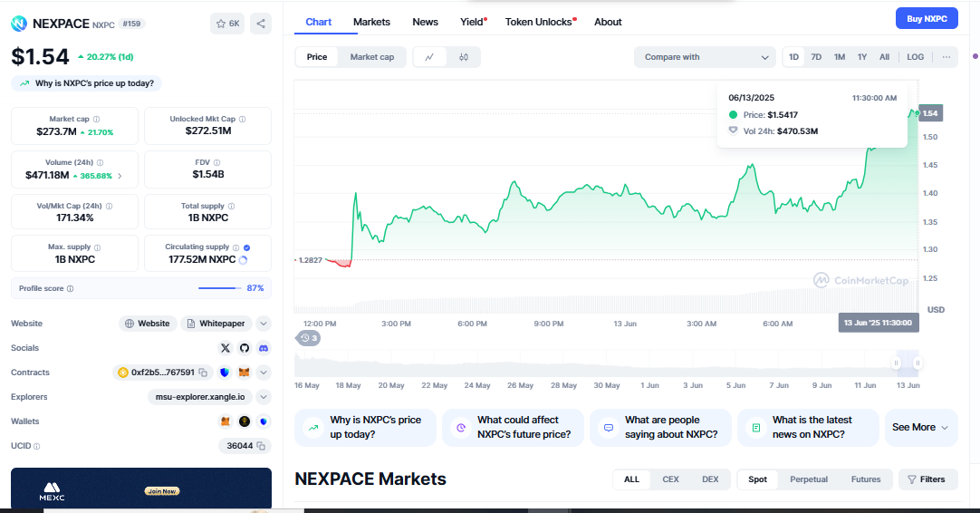Viewport: 980px width, 513px height.
Task: Switch to the Yield tab
Action: pyautogui.click(x=473, y=22)
